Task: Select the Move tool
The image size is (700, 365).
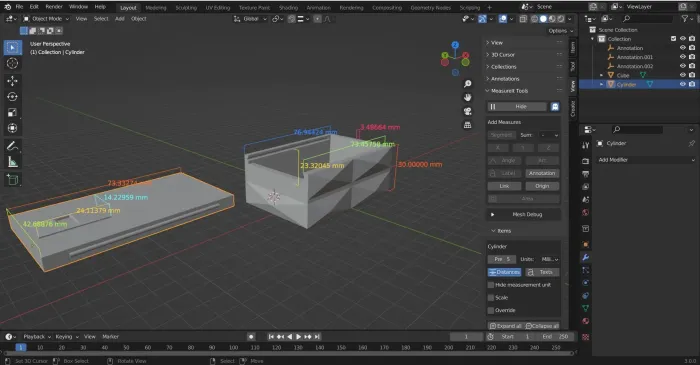Action: 12,81
